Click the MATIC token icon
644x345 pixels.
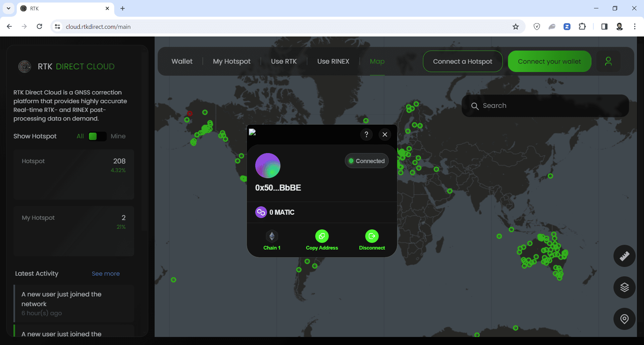pos(261,212)
